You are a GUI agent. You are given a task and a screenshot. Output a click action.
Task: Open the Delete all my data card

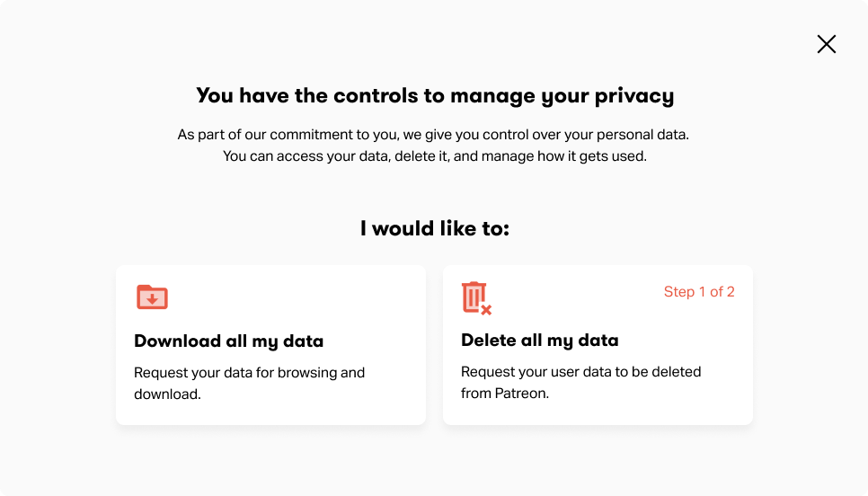coord(598,345)
